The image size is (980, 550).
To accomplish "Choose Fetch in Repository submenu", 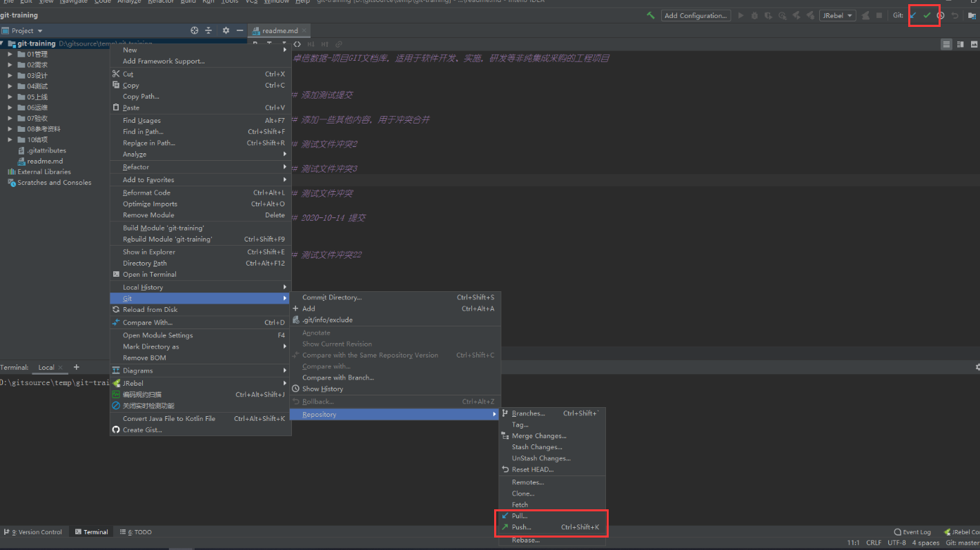I will point(552,504).
